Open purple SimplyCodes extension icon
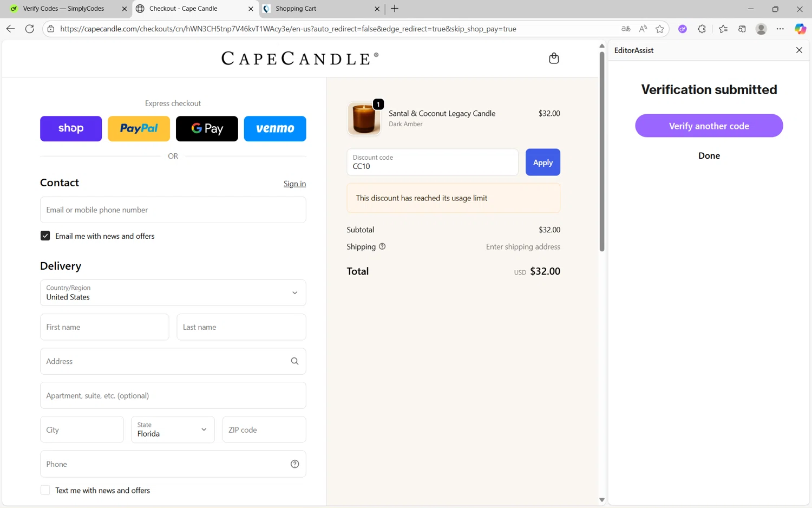 click(x=683, y=29)
